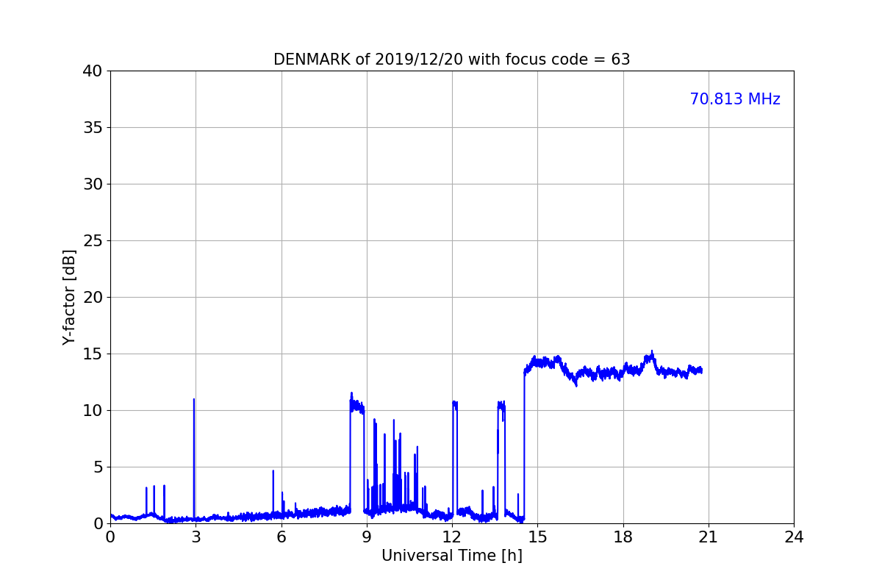Click the y-axis tick label '25'
This screenshot has width=882, height=588.
coord(93,241)
